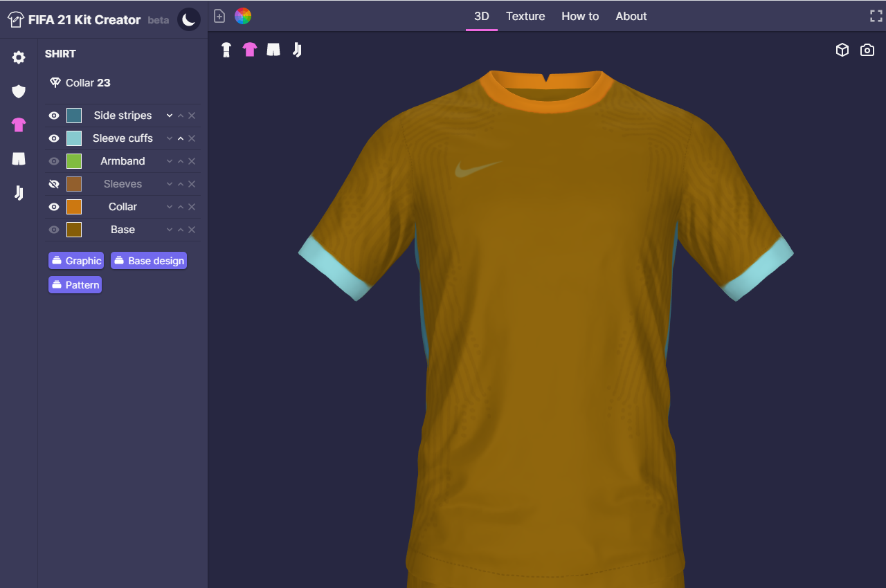Delete the Sleeve cuffs layer
Viewport: 886px width, 588px height.
(192, 138)
